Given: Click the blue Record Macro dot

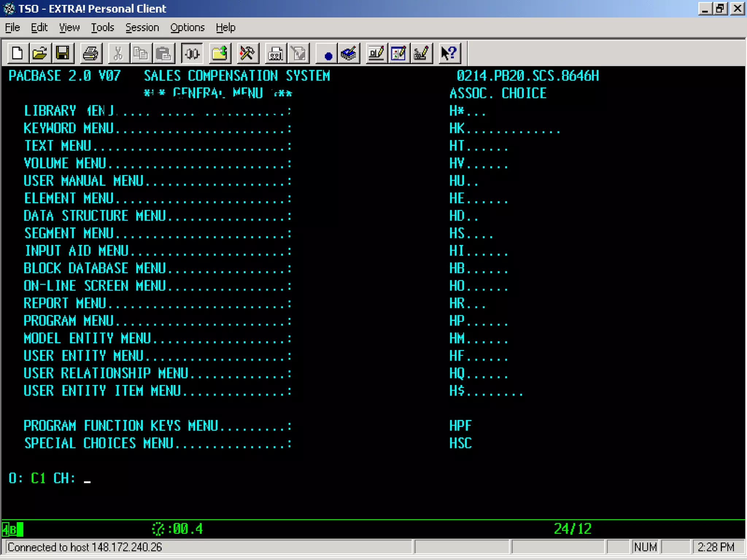Looking at the screenshot, I should click(x=328, y=55).
